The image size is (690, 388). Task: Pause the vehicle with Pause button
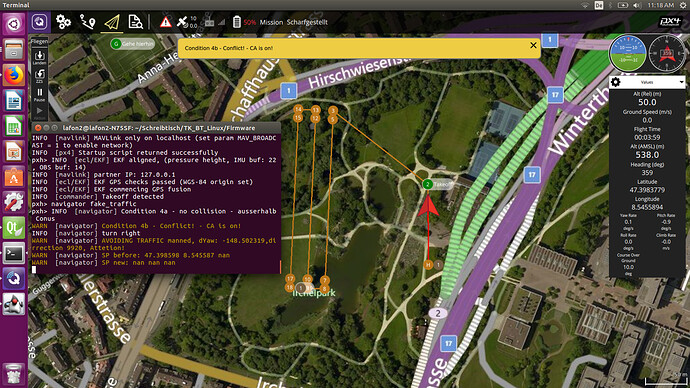(40, 94)
